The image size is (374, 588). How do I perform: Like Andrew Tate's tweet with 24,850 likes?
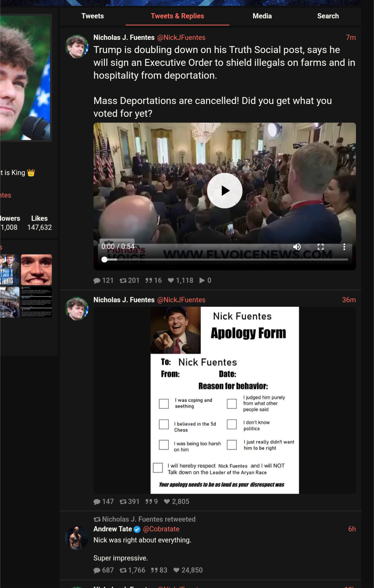[x=188, y=570]
